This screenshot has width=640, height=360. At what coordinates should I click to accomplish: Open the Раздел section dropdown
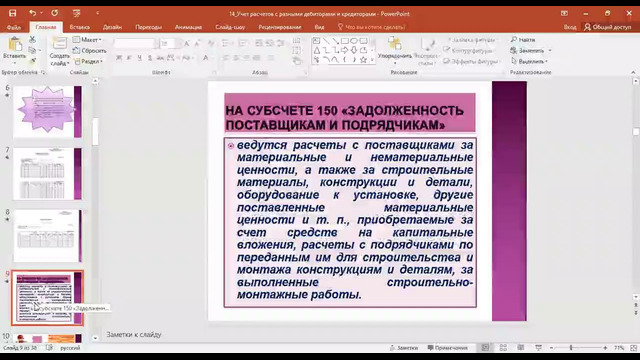(89, 61)
